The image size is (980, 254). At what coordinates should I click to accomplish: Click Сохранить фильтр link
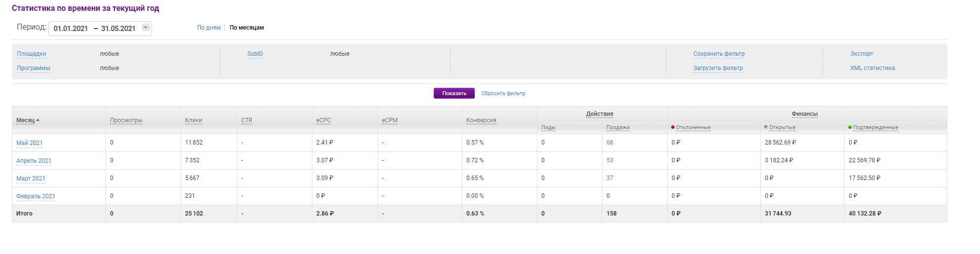[x=718, y=54]
